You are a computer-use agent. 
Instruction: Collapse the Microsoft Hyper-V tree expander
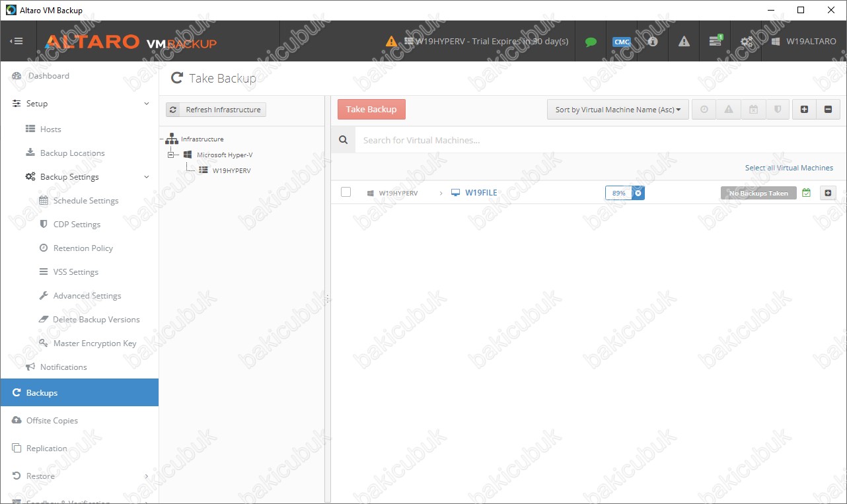[170, 155]
